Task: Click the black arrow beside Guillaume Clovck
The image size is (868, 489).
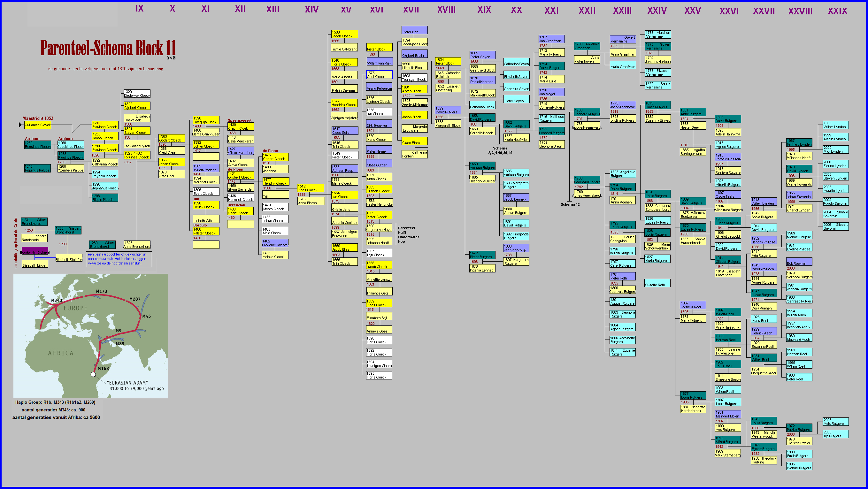Action: tap(20, 125)
